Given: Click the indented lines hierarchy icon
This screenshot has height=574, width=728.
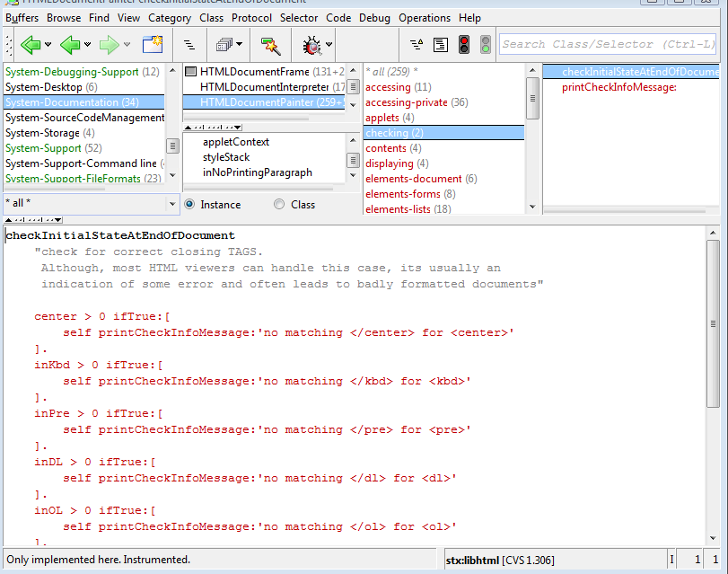Looking at the screenshot, I should 189,45.
